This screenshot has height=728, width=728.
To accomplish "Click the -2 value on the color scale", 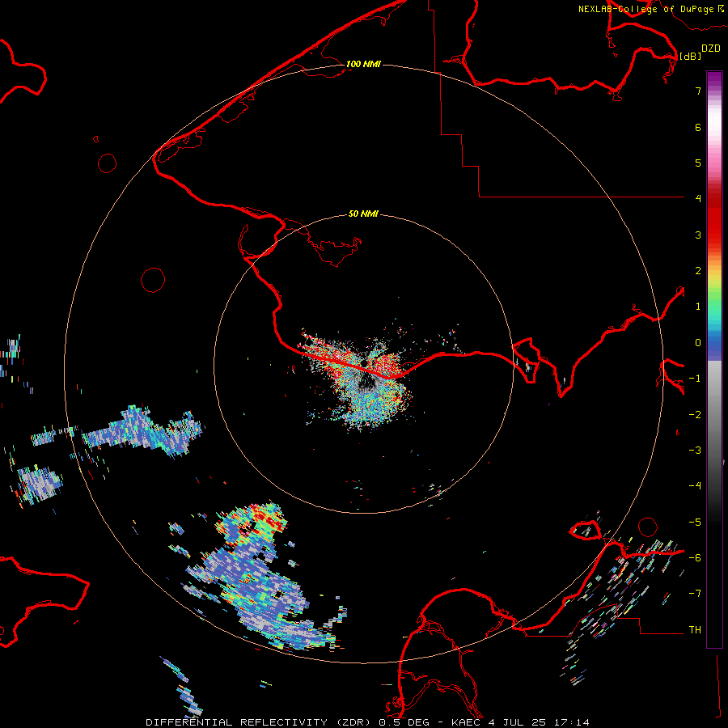I will pos(695,415).
